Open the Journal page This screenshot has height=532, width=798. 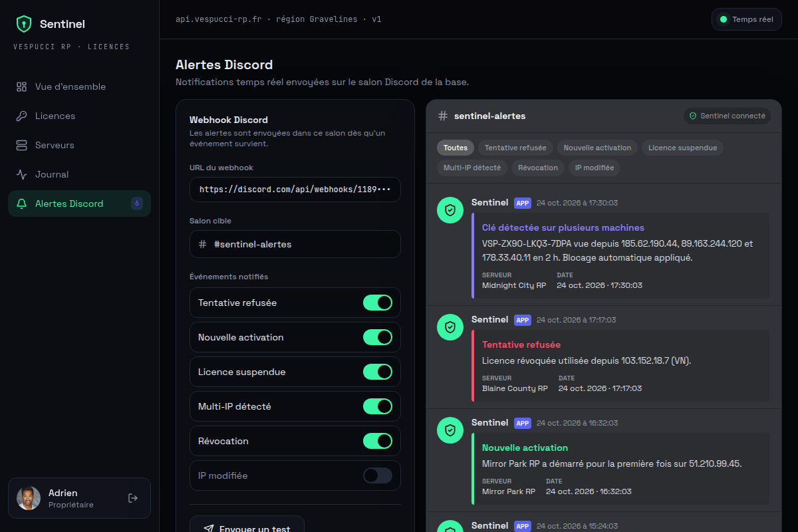point(80,174)
